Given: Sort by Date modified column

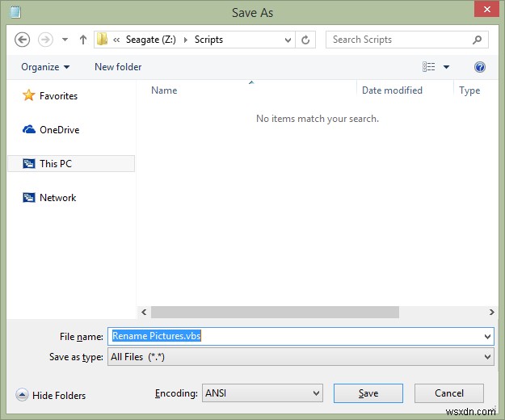Looking at the screenshot, I should tap(392, 90).
